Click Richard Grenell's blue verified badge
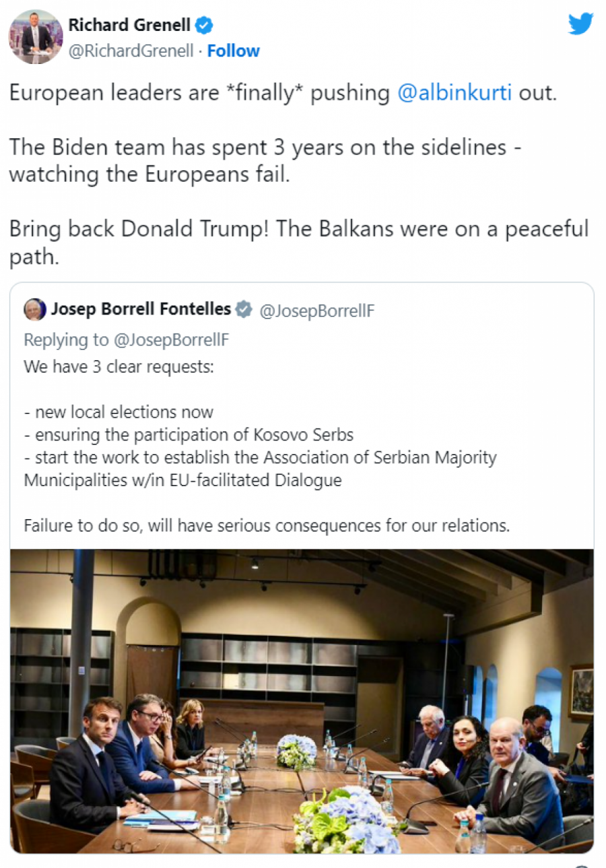606x868 pixels. (204, 26)
